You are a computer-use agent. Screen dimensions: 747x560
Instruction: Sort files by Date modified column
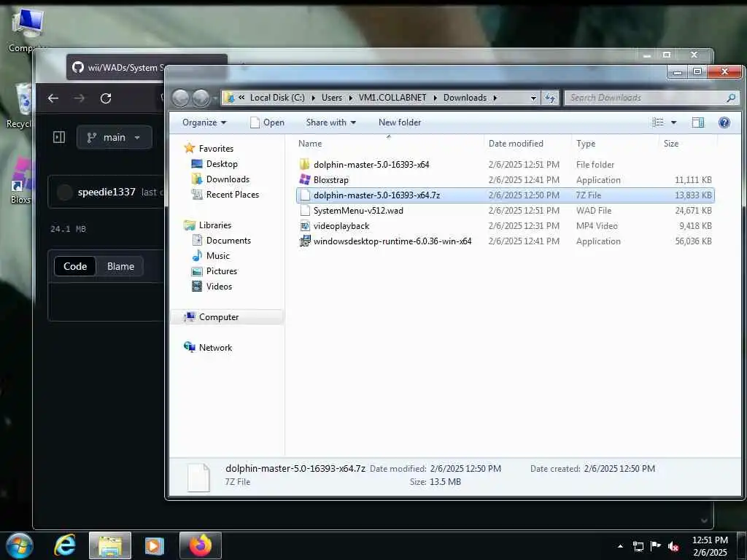coord(516,144)
